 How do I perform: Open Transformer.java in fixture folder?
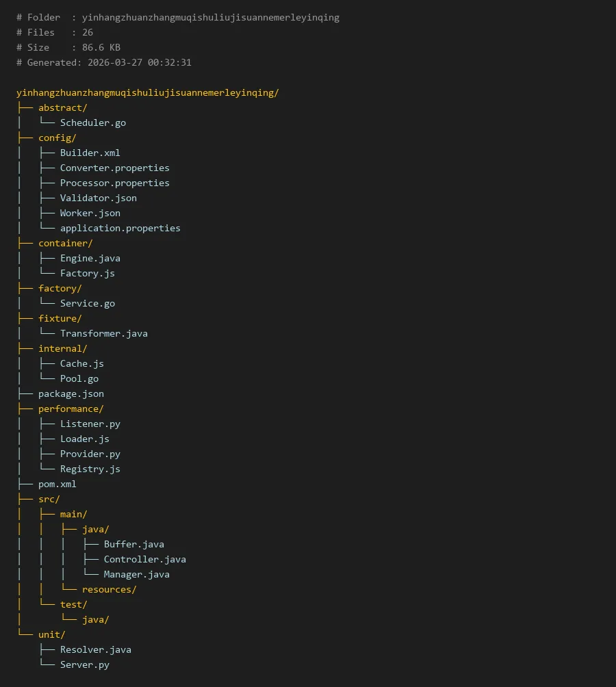click(x=103, y=333)
